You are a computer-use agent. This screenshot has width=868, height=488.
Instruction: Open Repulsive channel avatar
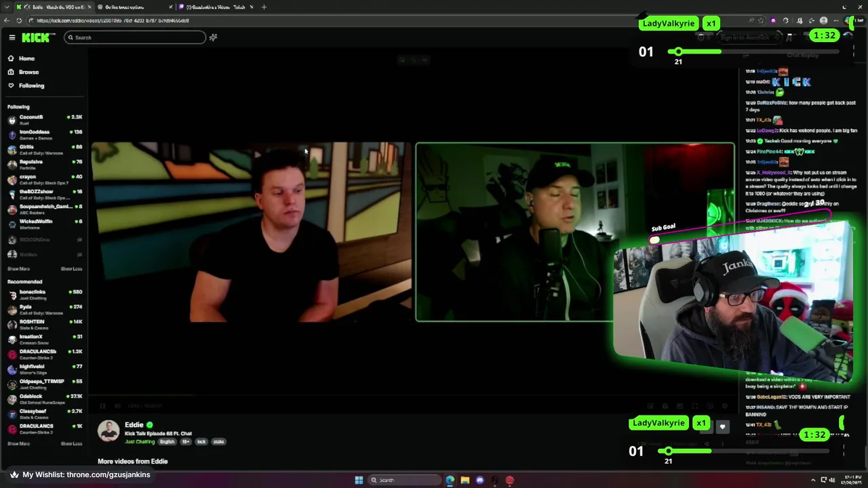[x=12, y=164]
